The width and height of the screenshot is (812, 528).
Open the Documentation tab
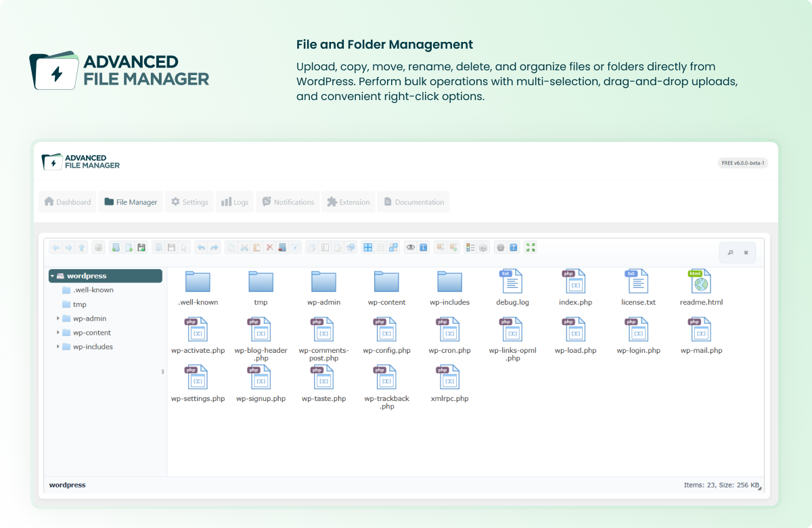pos(413,202)
